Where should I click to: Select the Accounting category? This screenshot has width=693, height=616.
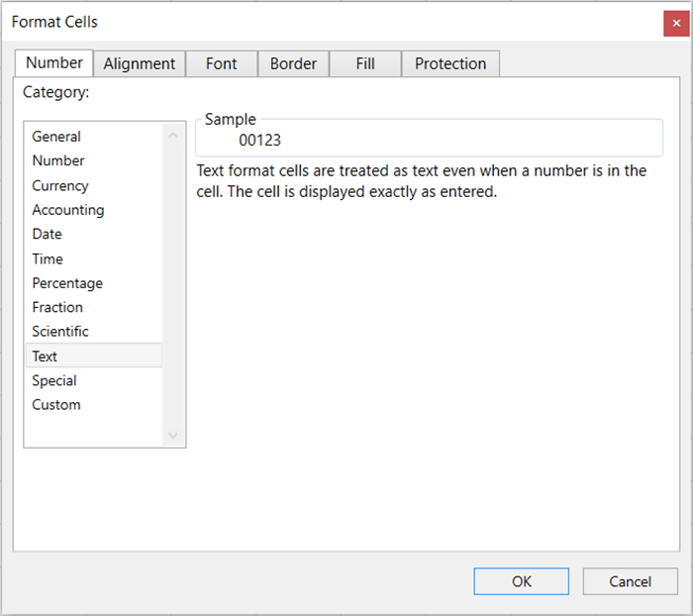coord(67,210)
